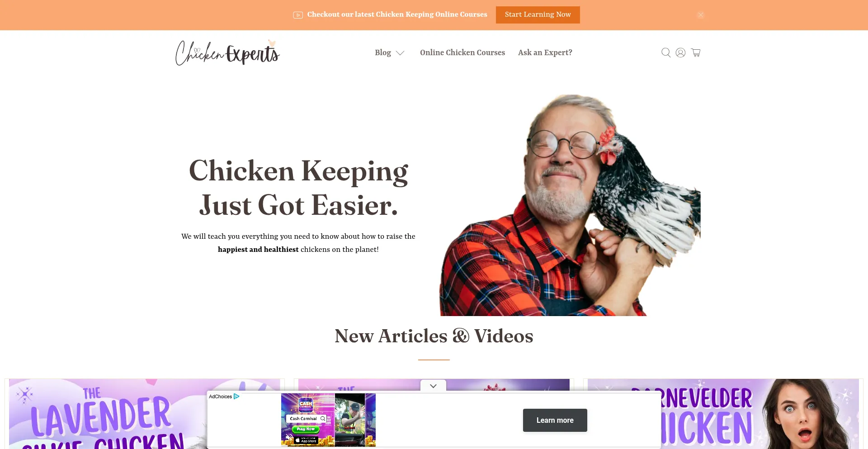Open the Barnevelder Chicken article thumbnail
Viewport: 868px width, 449px height.
pyautogui.click(x=760, y=414)
